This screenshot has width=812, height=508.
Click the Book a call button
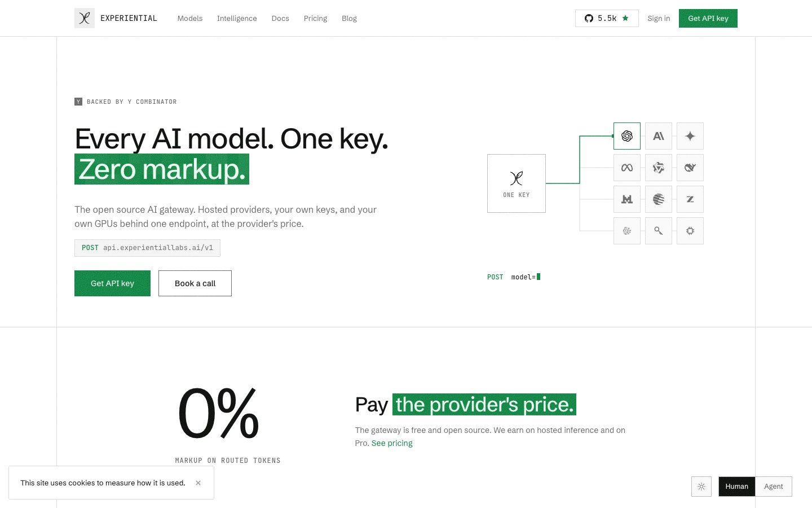pos(195,283)
